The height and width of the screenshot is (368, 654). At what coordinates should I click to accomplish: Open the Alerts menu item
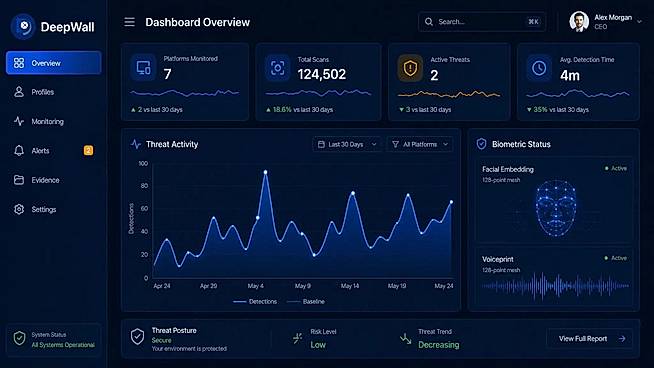point(53,151)
